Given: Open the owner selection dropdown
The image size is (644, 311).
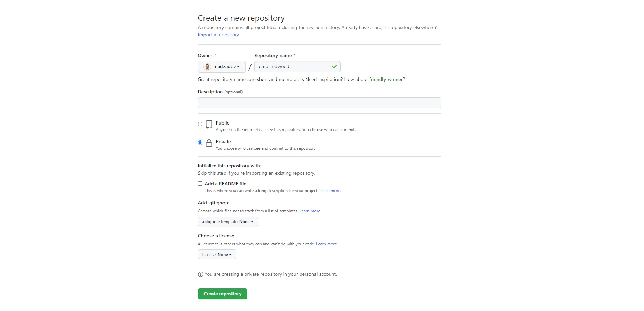Looking at the screenshot, I should pos(221,67).
